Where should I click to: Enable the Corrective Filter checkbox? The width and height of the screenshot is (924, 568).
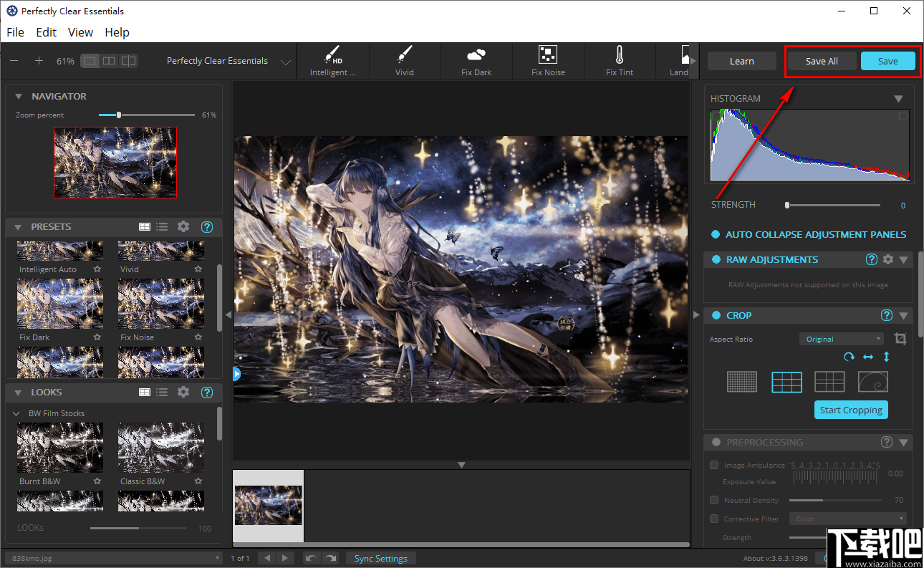click(x=714, y=519)
